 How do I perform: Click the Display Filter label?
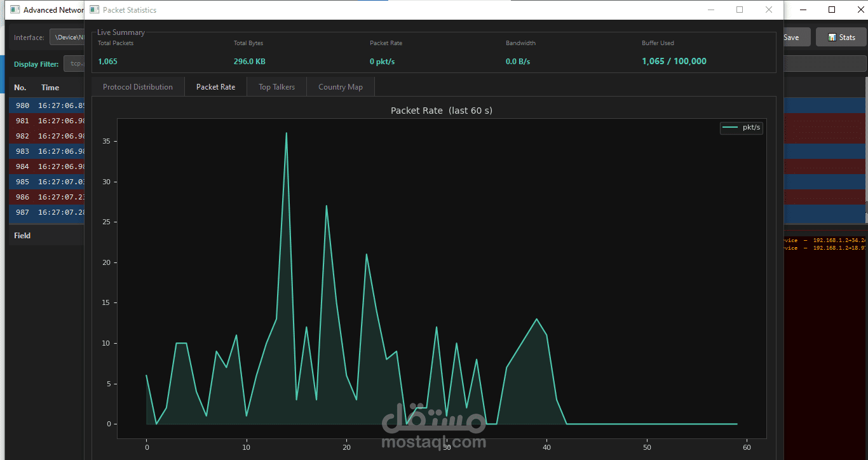point(36,64)
